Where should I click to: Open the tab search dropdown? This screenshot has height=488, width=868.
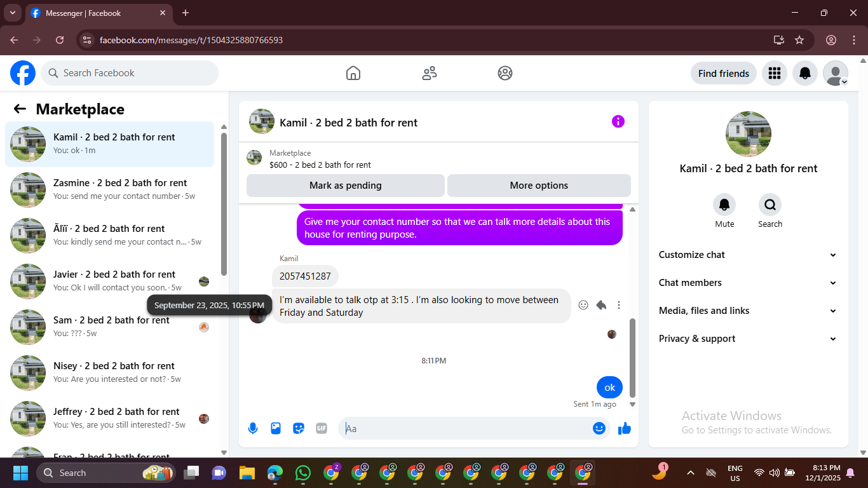pyautogui.click(x=12, y=13)
